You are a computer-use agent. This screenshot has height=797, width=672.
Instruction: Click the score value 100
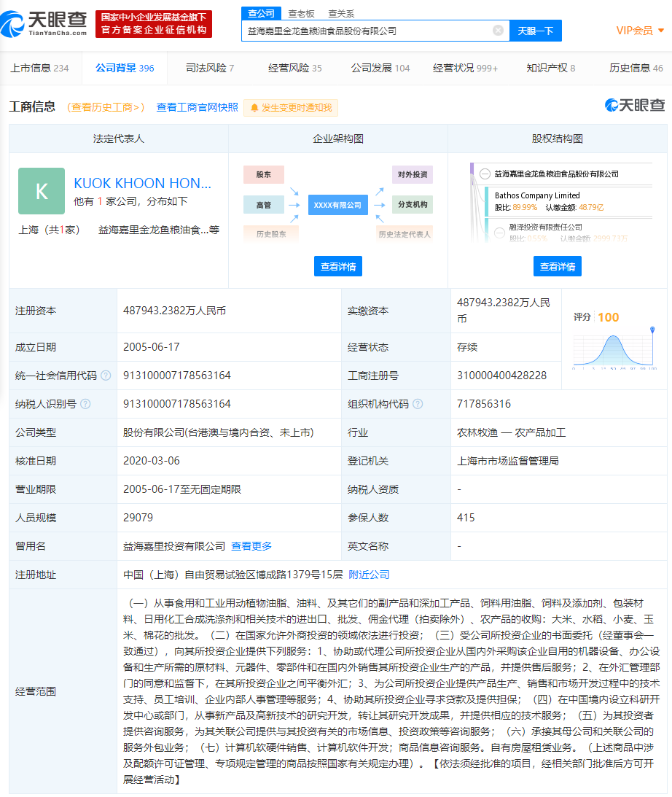pos(609,317)
